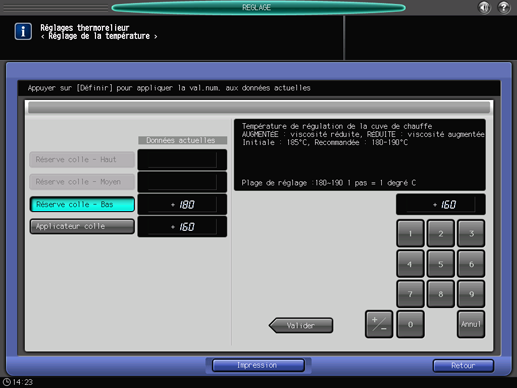This screenshot has height=388, width=517.
Task: Tap keypad digit 7
Action: point(410,294)
